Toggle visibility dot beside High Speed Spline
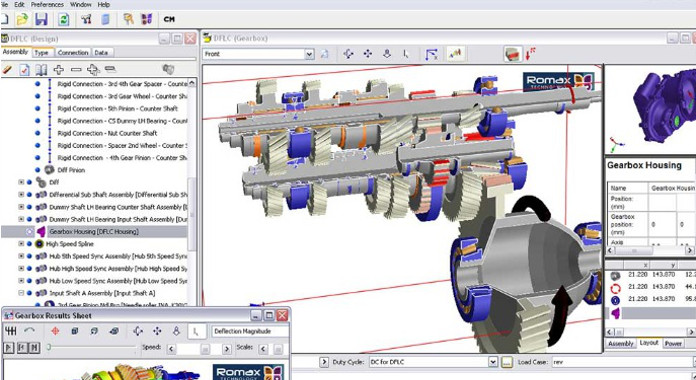Viewport: 696px width, 380px height. click(29, 244)
